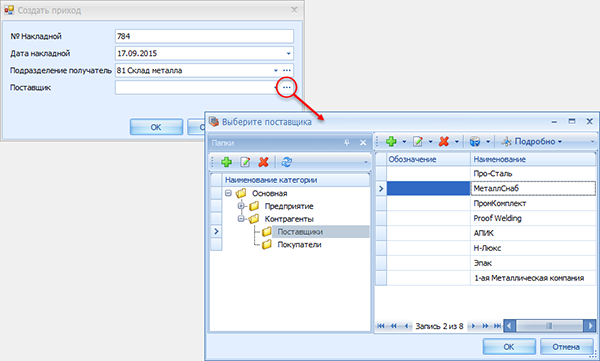Open ellipsis browse button for Поставщик
600x361 pixels.
pyautogui.click(x=287, y=88)
